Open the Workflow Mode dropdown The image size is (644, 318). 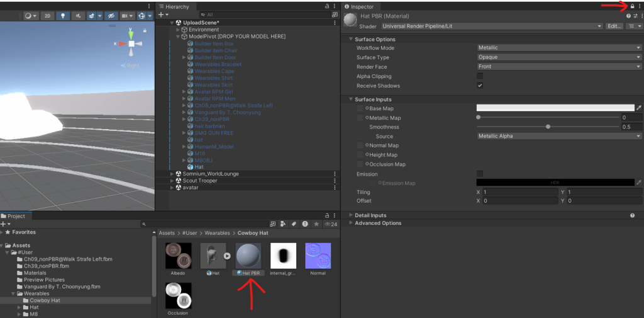click(x=558, y=48)
